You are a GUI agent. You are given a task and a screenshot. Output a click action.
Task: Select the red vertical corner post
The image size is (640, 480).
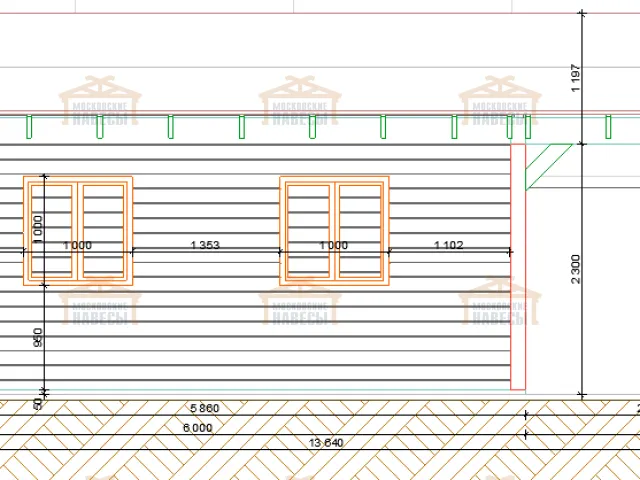518,266
